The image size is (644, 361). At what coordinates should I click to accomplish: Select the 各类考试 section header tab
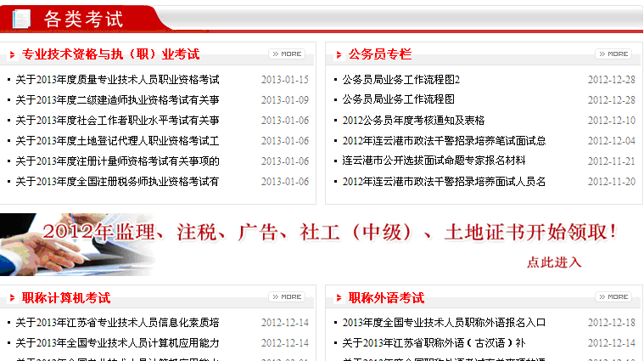(82, 18)
